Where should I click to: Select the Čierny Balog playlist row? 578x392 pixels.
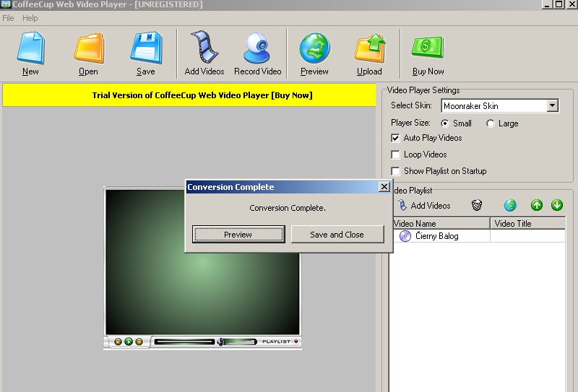pos(478,236)
